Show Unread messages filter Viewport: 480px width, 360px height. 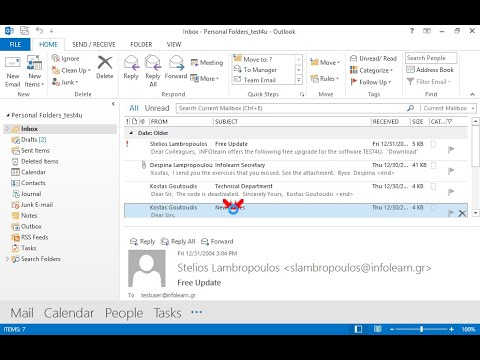pyautogui.click(x=157, y=108)
